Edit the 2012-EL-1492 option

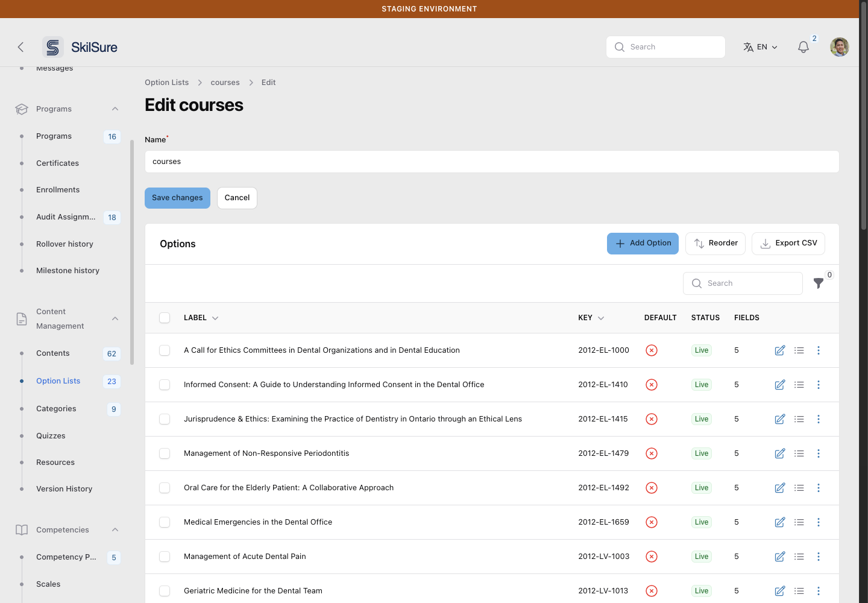(x=780, y=488)
